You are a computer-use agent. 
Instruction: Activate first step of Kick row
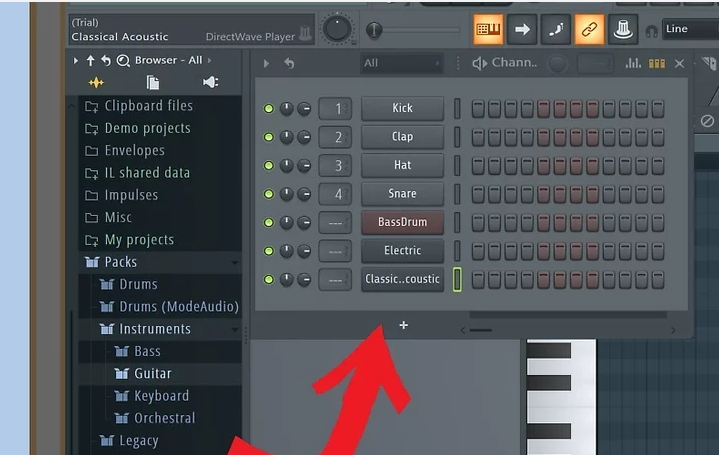[x=478, y=109]
